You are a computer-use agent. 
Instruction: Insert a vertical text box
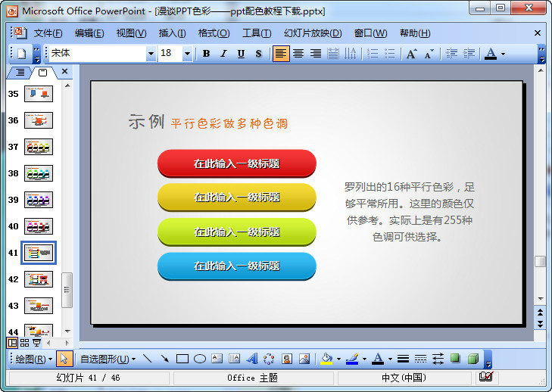[x=235, y=359]
